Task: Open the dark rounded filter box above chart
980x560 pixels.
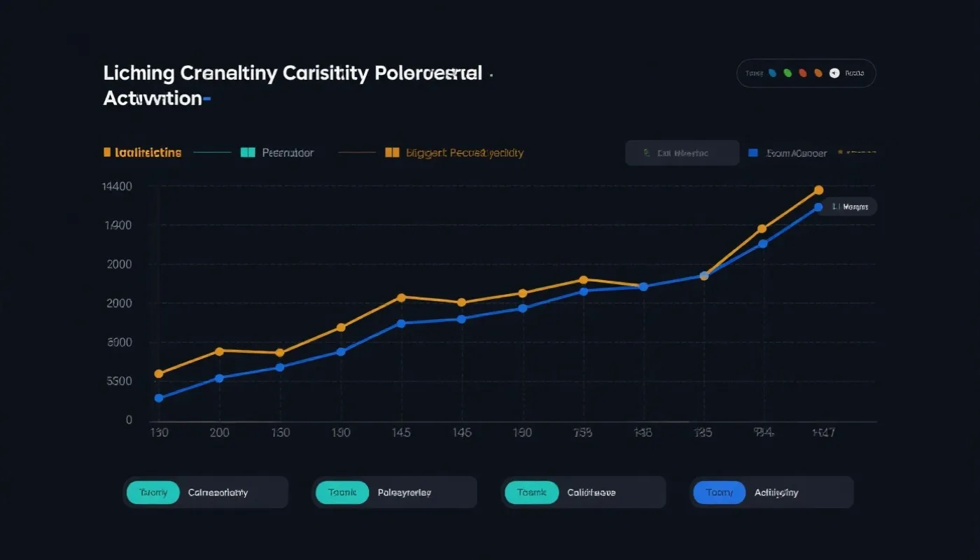Action: point(682,153)
